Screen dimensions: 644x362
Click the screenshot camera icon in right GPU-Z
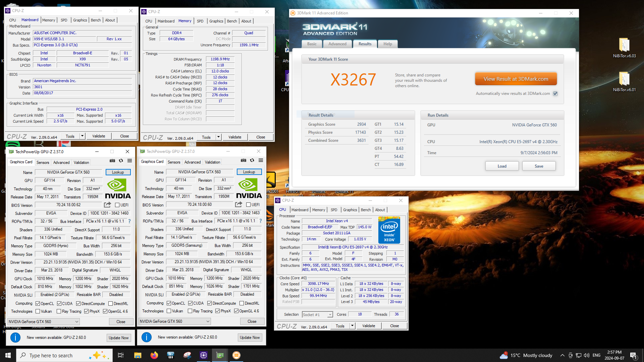244,161
